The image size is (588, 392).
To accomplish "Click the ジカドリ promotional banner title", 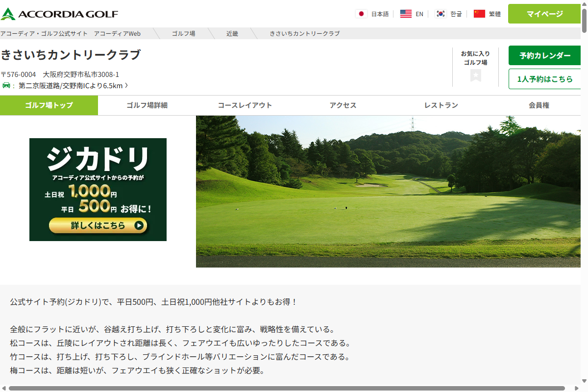I will tap(98, 159).
